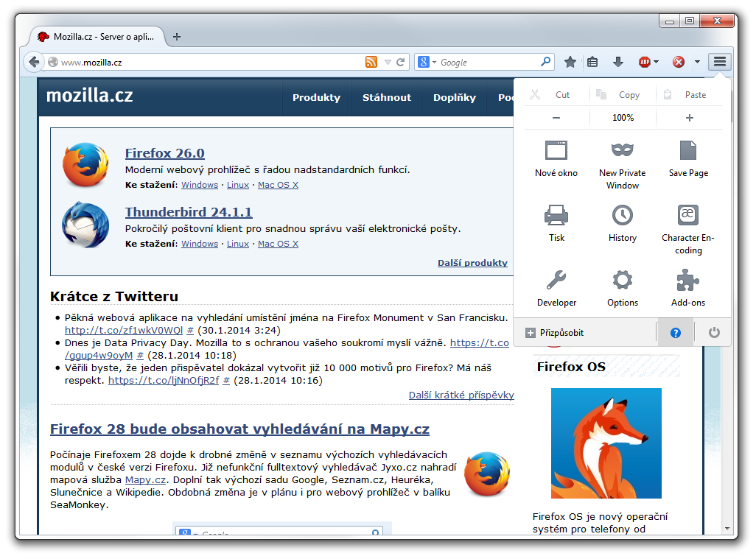Open the search engine Google dropdown
The width and height of the screenshot is (756, 556).
tap(427, 63)
